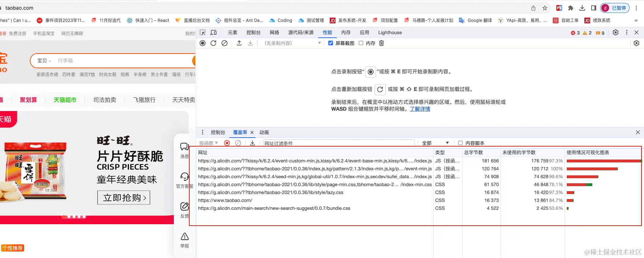Switch to 内存 Memory tab

coord(346,32)
